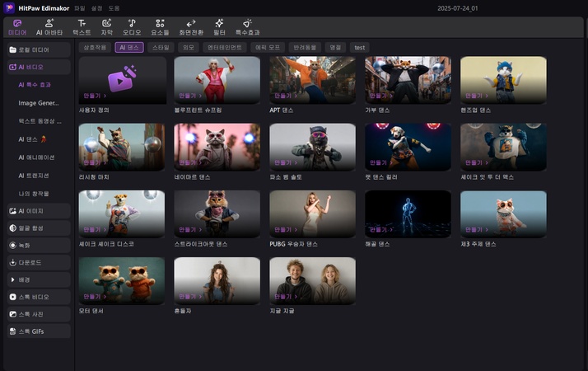588x371 pixels.
Task: Switch to the 엔터테인먼트 category tab
Action: (225, 47)
